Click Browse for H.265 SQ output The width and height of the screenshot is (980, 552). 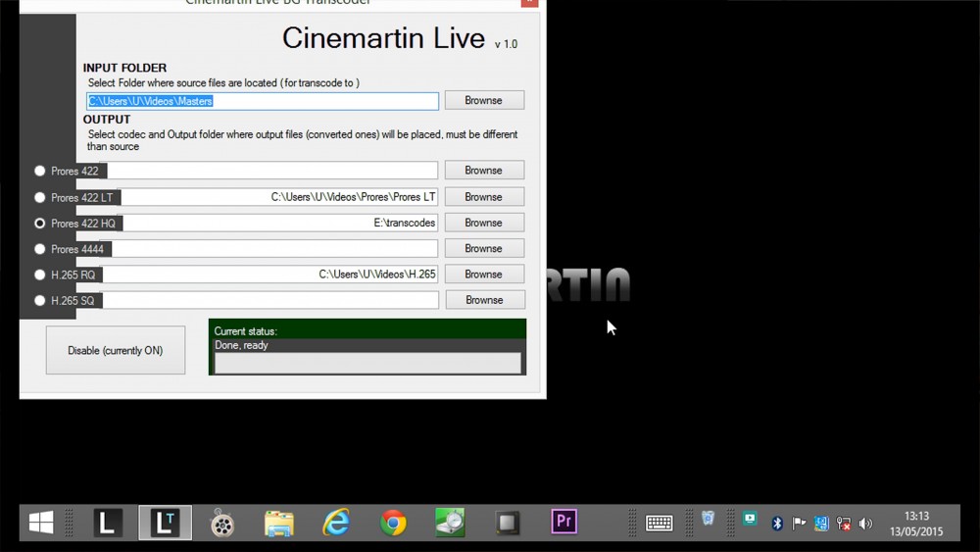click(x=485, y=299)
